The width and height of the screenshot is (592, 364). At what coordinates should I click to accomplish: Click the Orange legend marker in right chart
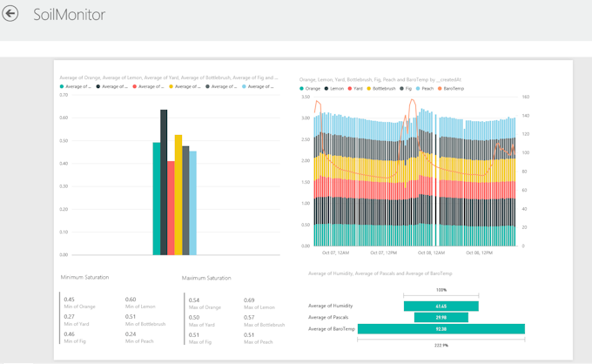(x=302, y=89)
